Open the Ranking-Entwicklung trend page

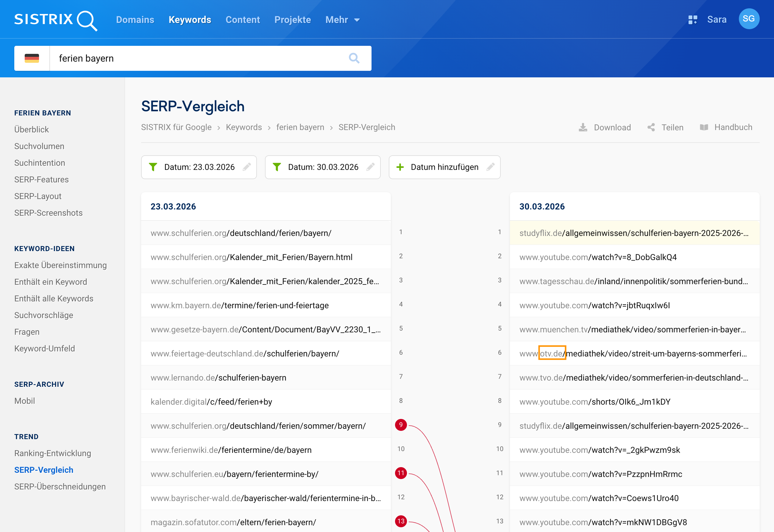52,453
